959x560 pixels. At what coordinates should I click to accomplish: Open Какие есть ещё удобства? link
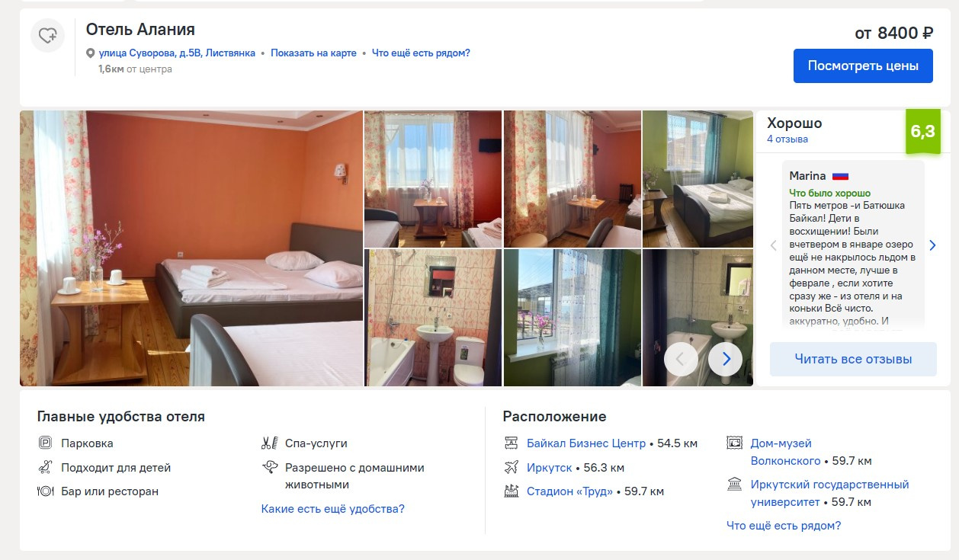(333, 508)
